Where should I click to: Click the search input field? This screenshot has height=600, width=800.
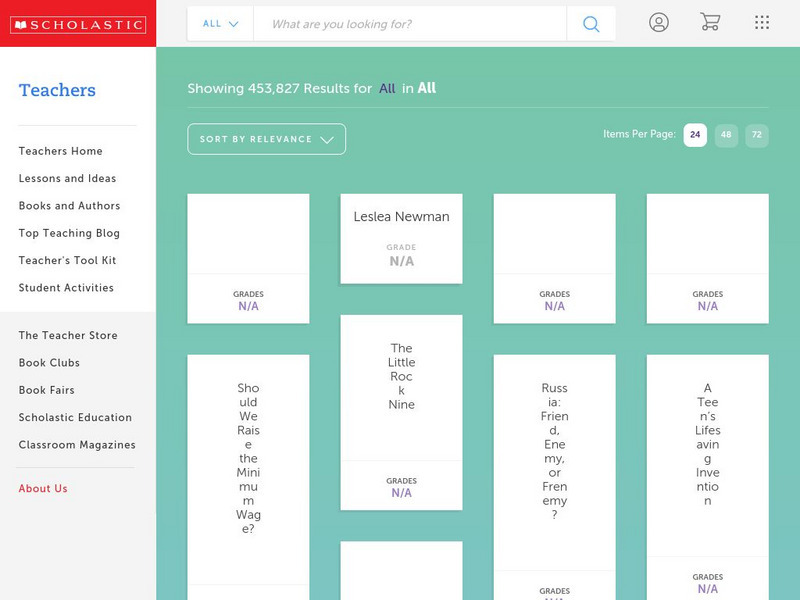tap(410, 24)
